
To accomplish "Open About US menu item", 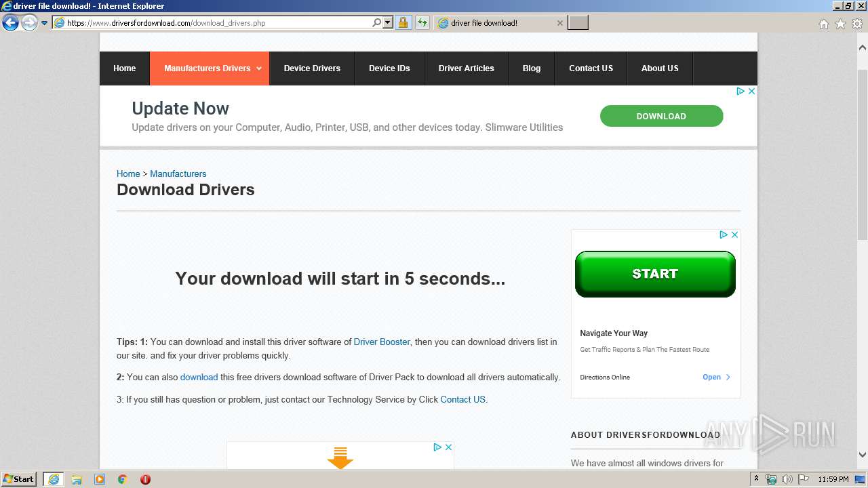I will pos(660,68).
